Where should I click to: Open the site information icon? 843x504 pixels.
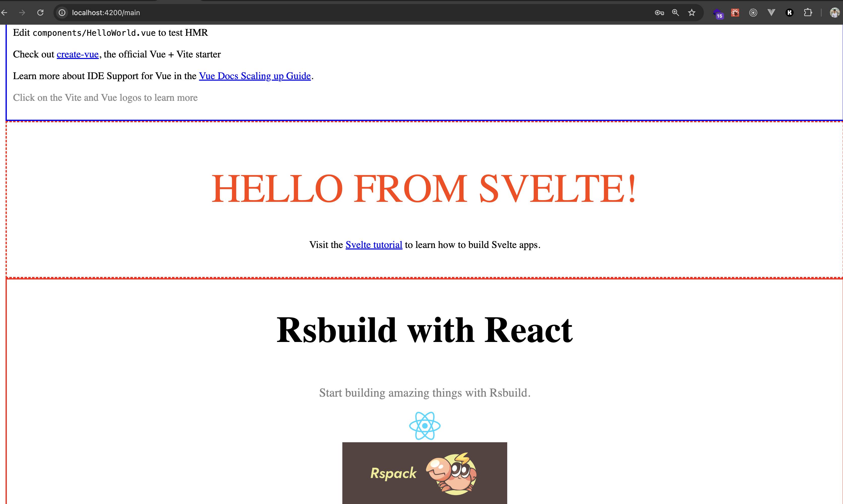(x=62, y=13)
